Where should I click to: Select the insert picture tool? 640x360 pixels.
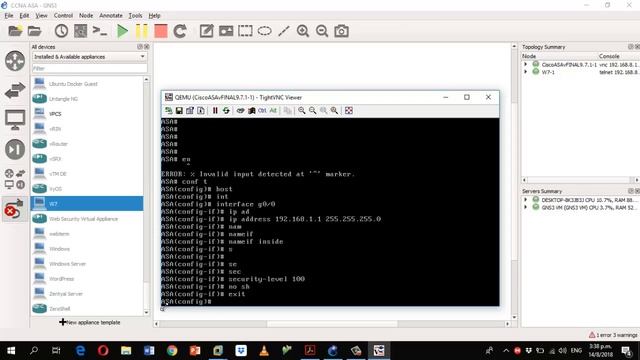point(226,31)
